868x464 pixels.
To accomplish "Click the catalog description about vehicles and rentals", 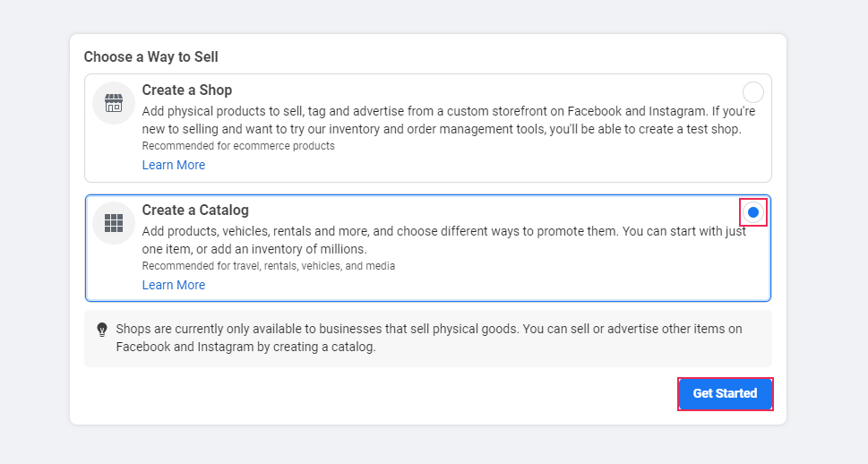I will (444, 240).
